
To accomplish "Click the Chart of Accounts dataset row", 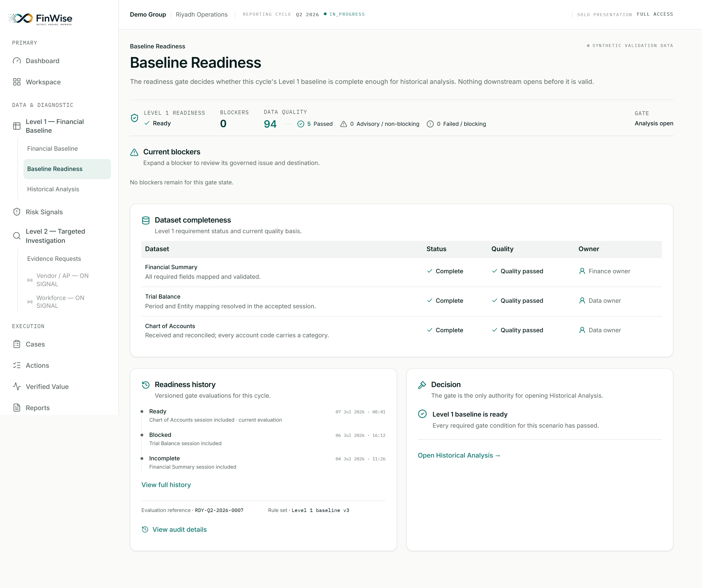I will [401, 330].
